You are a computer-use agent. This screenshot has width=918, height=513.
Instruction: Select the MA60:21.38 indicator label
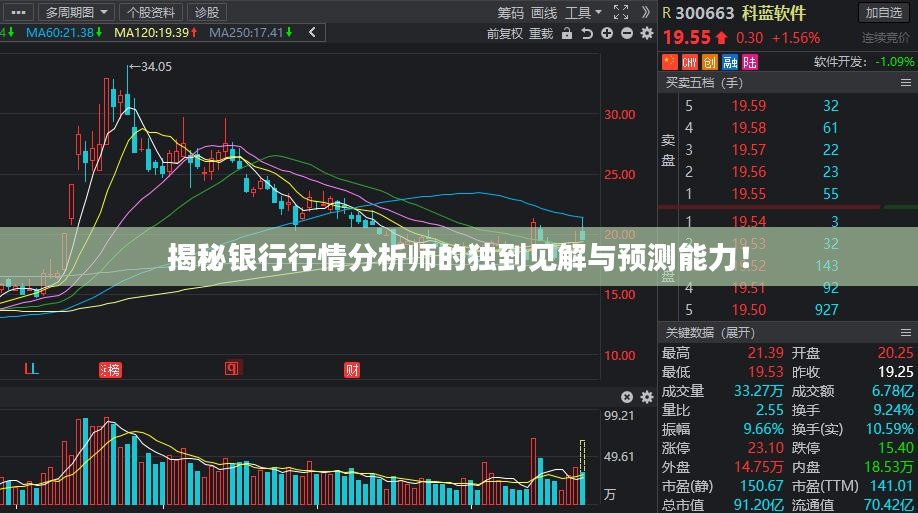tap(64, 33)
